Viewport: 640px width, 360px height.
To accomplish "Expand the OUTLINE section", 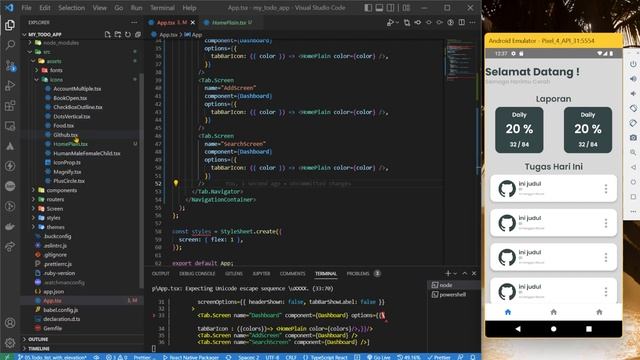I will pyautogui.click(x=38, y=340).
